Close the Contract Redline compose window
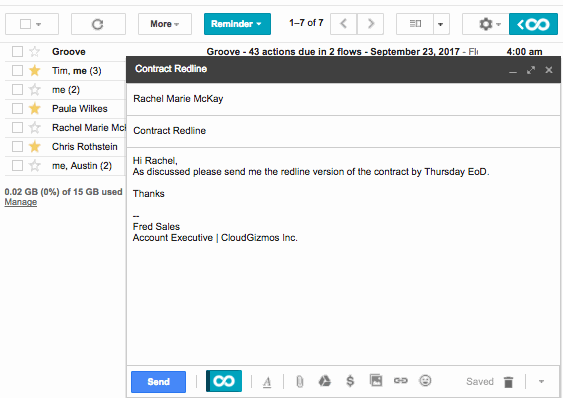Image resolution: width=563 pixels, height=398 pixels. 549,70
